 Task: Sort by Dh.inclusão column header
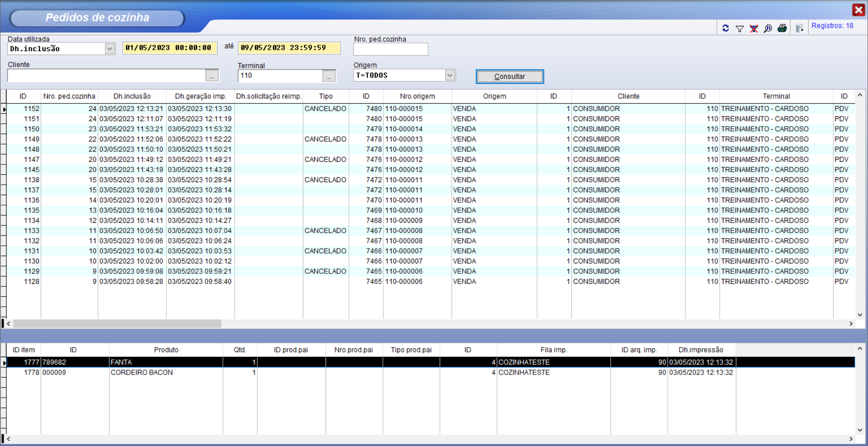[x=132, y=96]
